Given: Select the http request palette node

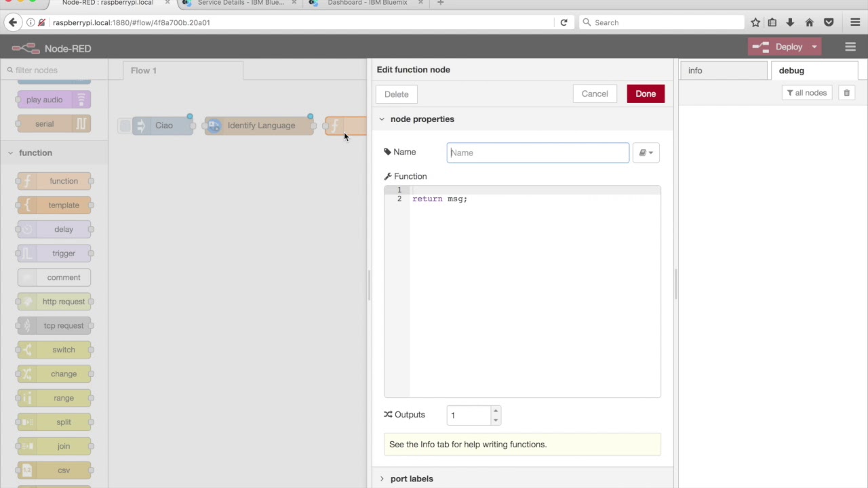Looking at the screenshot, I should click(54, 302).
